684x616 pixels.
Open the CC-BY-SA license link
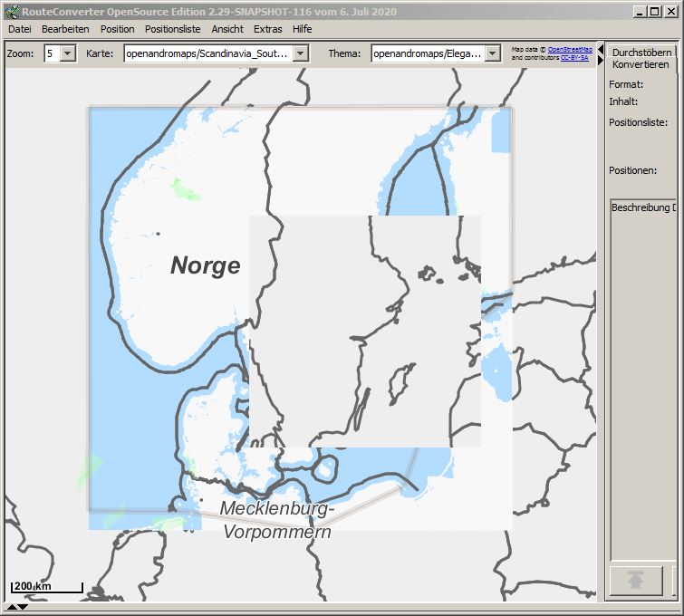[573, 58]
